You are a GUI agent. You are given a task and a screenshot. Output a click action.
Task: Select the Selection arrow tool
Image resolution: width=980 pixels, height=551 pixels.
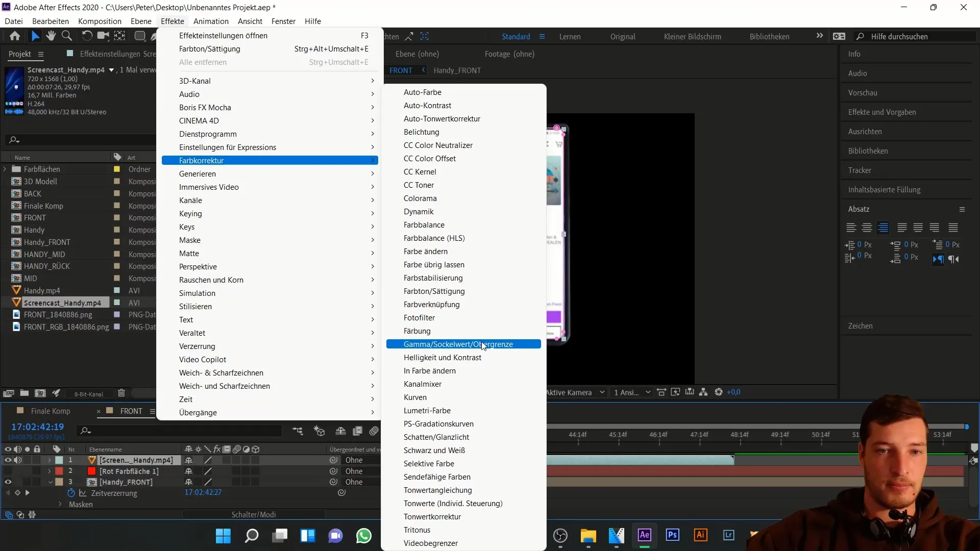point(35,36)
